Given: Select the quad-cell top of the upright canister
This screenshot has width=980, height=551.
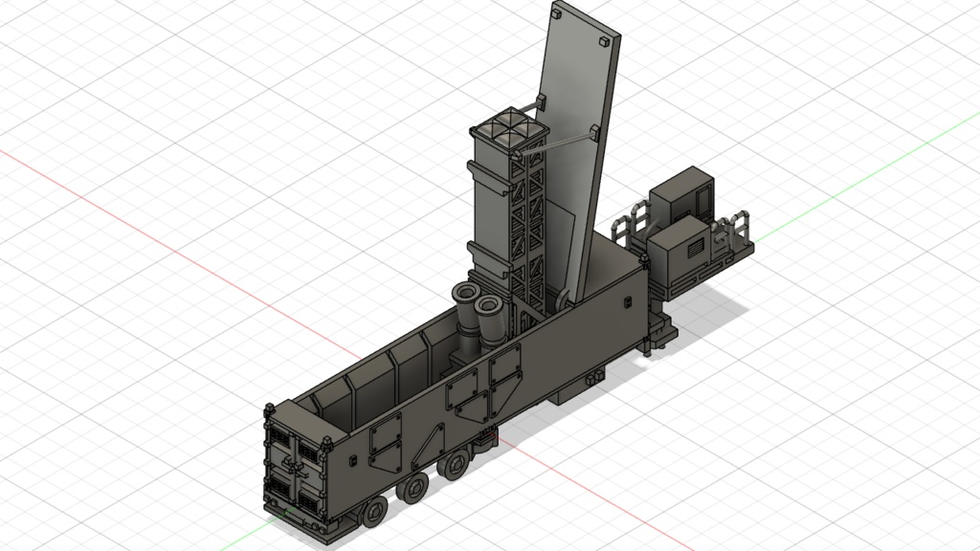Looking at the screenshot, I should point(509,128).
